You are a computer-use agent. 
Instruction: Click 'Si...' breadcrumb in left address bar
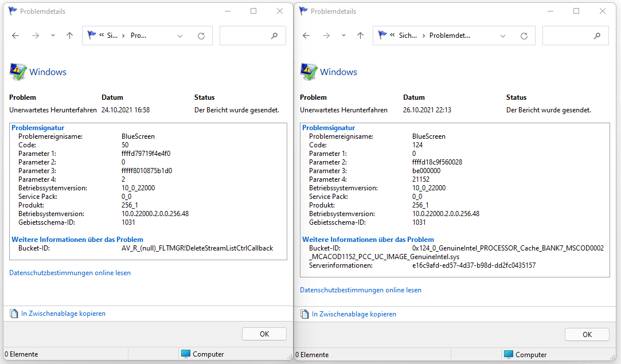(112, 36)
